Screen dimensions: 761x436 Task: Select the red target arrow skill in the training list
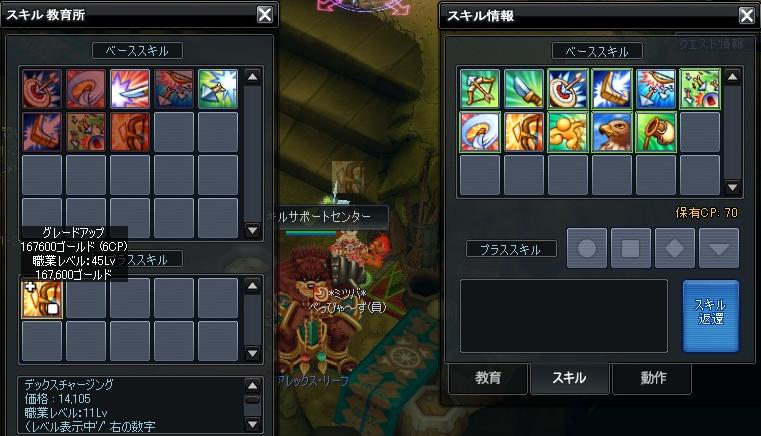pyautogui.click(x=42, y=89)
